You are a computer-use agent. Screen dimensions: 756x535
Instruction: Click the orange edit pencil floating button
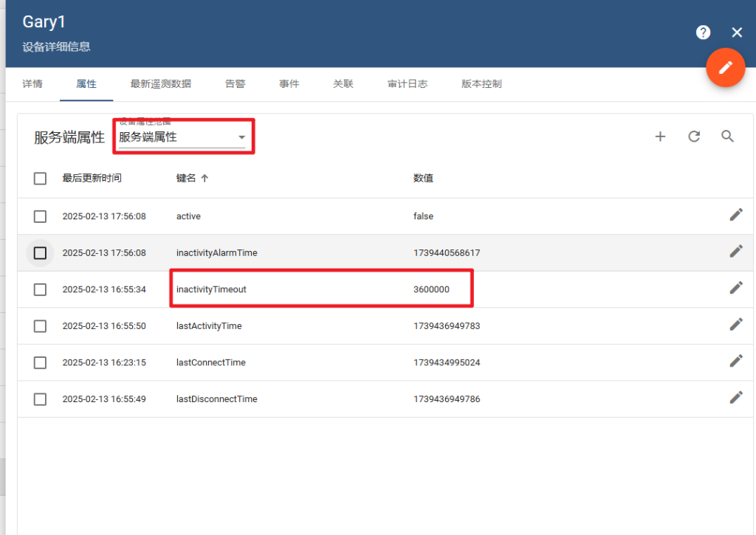pyautogui.click(x=726, y=67)
